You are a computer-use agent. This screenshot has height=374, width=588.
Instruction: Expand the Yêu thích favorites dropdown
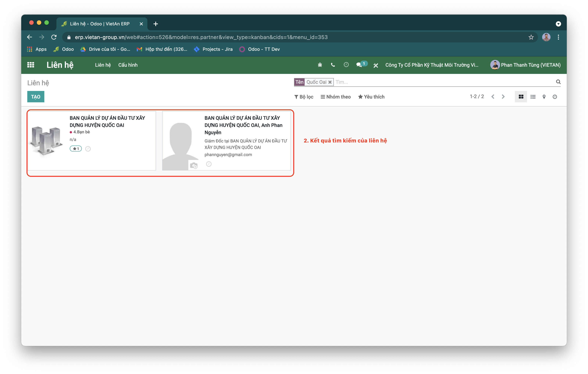[x=371, y=97]
